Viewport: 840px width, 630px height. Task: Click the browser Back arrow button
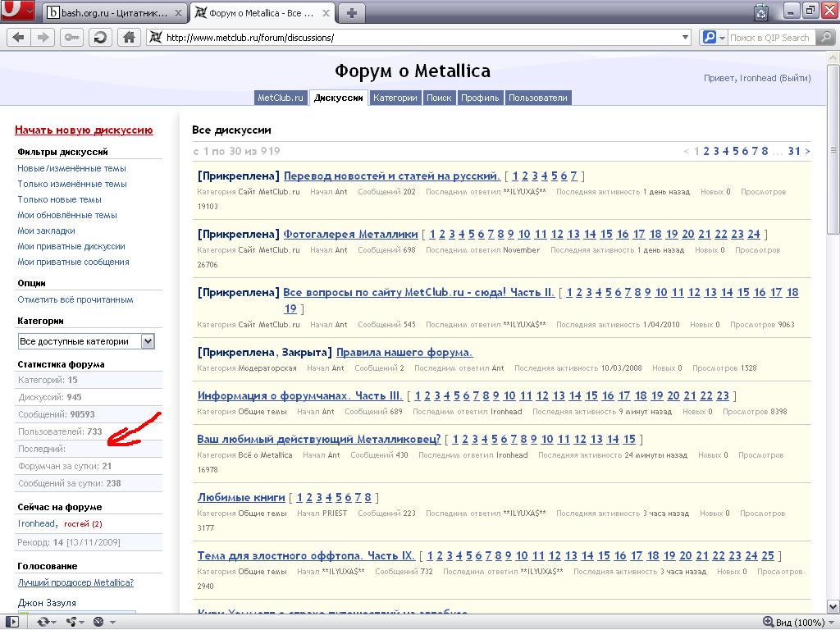pos(18,38)
